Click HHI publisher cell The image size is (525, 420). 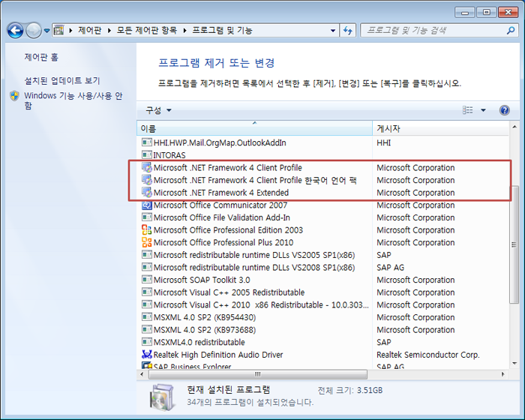pos(384,142)
